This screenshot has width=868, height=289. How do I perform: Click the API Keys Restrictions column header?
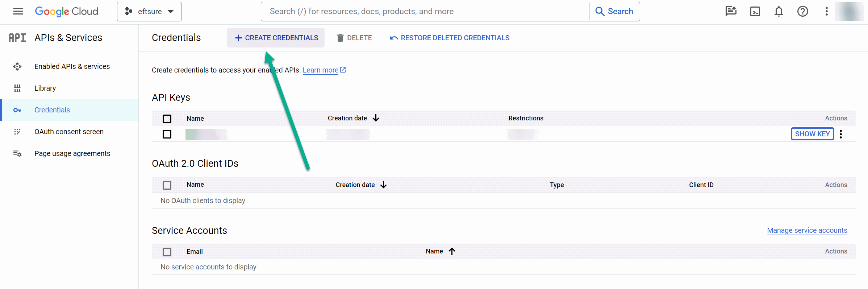[x=526, y=118]
